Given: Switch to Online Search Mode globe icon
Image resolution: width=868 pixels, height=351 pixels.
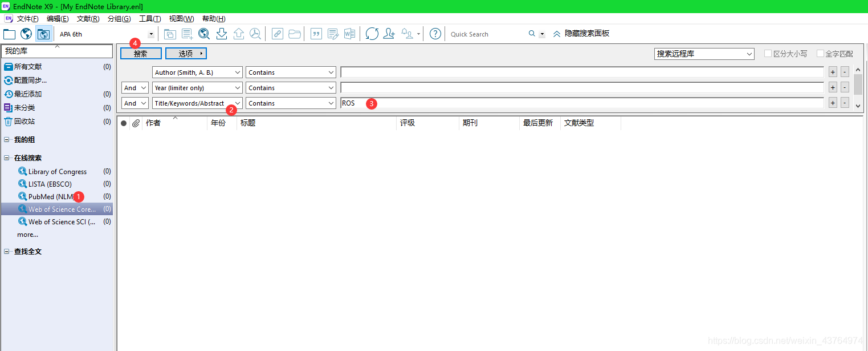Looking at the screenshot, I should 26,34.
